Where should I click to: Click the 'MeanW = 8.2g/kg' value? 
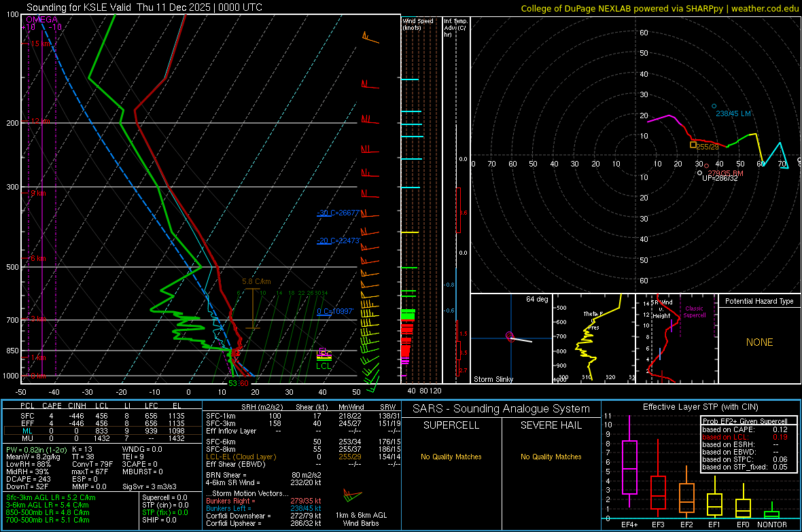[x=33, y=457]
